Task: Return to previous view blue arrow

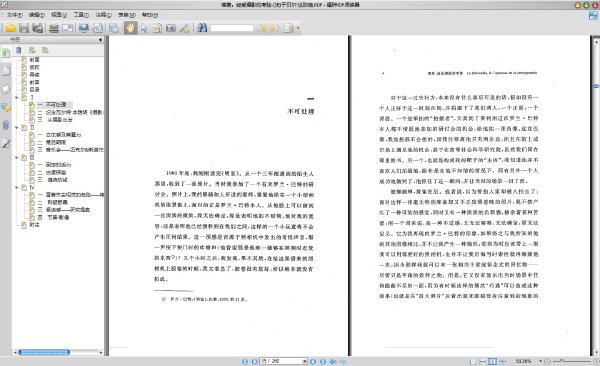Action: coord(333,361)
